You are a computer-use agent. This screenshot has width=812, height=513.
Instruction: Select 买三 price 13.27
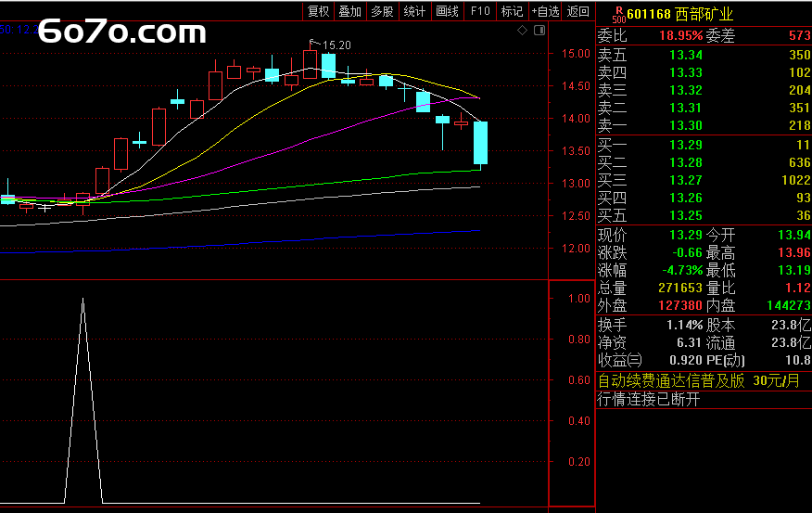pyautogui.click(x=686, y=180)
